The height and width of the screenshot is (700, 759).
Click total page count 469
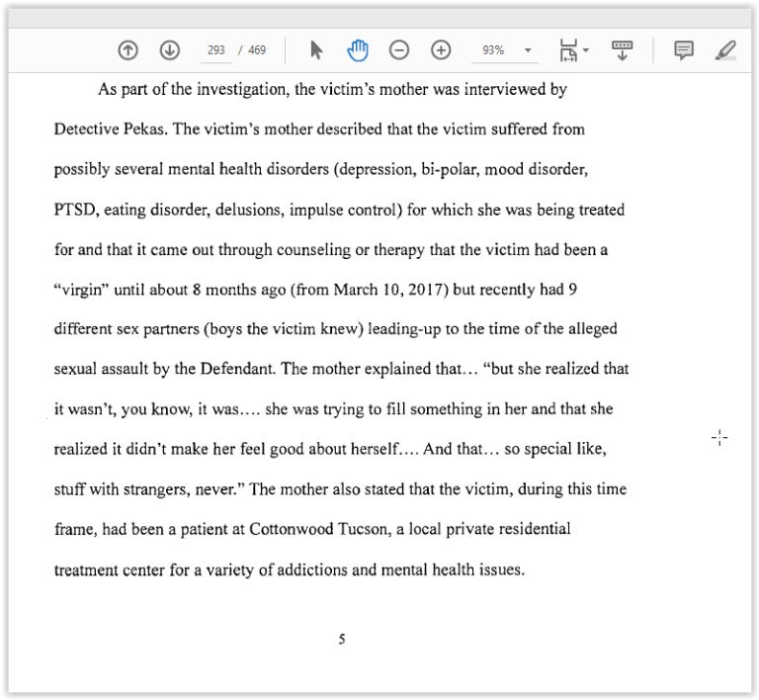click(x=257, y=50)
